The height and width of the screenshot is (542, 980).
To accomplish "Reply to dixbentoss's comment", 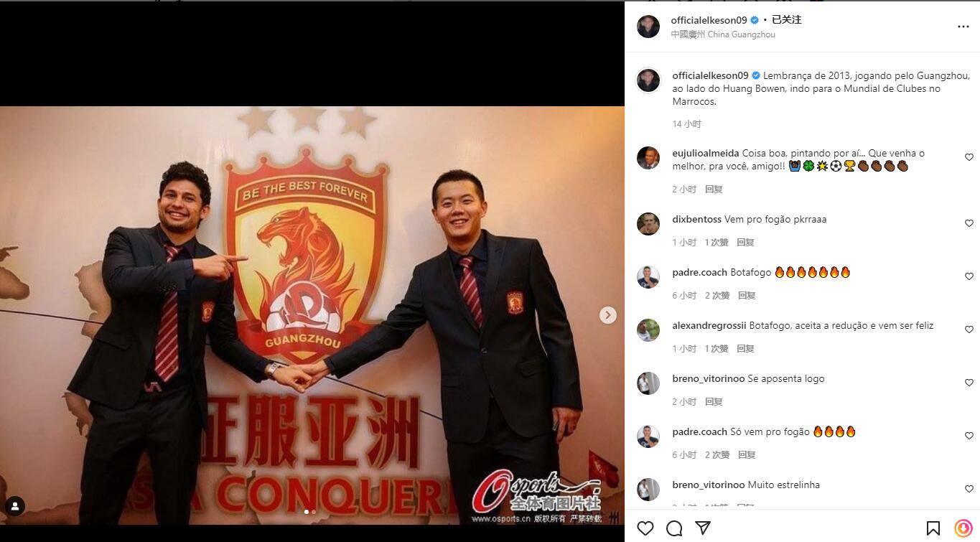I will pos(745,243).
